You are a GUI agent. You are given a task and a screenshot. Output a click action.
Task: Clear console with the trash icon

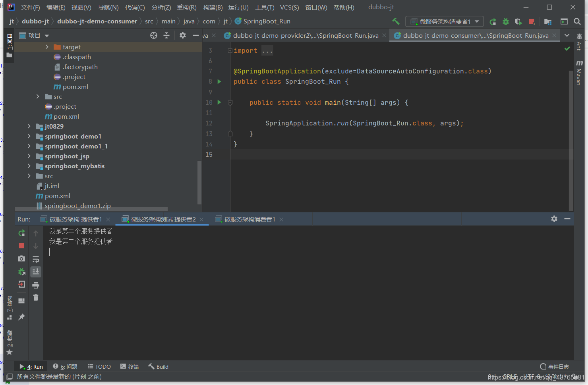[36, 297]
